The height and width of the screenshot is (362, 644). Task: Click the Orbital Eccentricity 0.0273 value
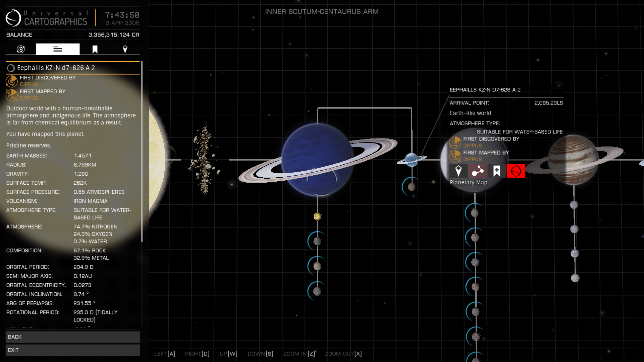tap(83, 285)
